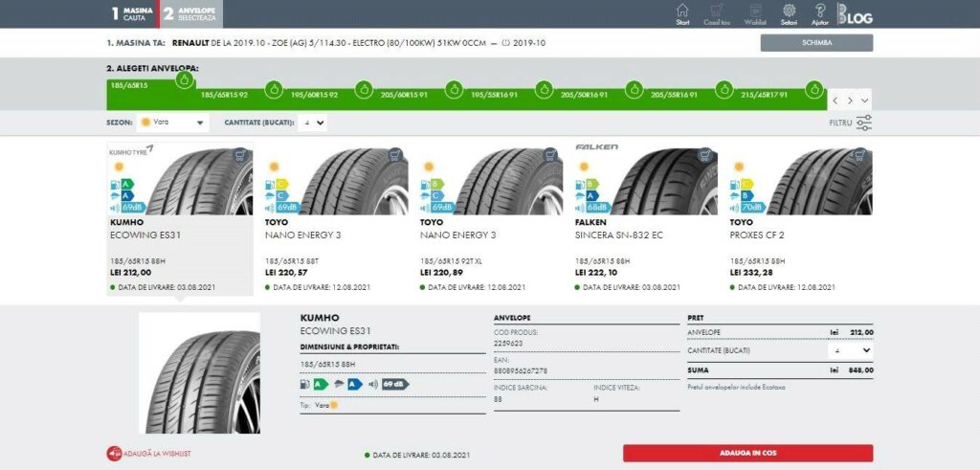
Task: Open the Wishlist icon in header
Action: [755, 13]
